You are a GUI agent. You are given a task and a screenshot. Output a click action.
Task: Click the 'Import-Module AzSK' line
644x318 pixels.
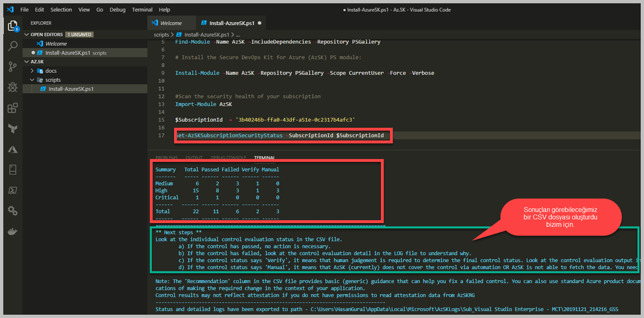pyautogui.click(x=204, y=104)
